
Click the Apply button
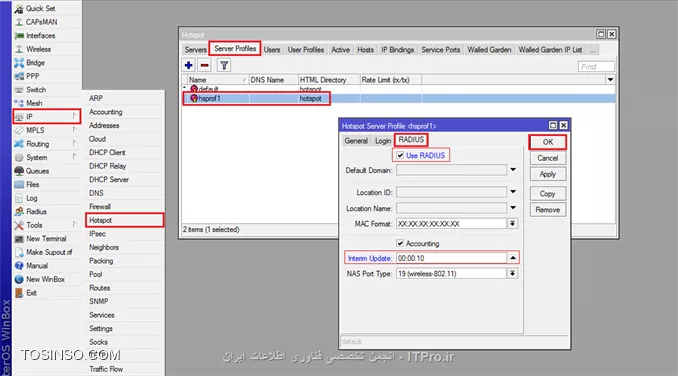[548, 174]
